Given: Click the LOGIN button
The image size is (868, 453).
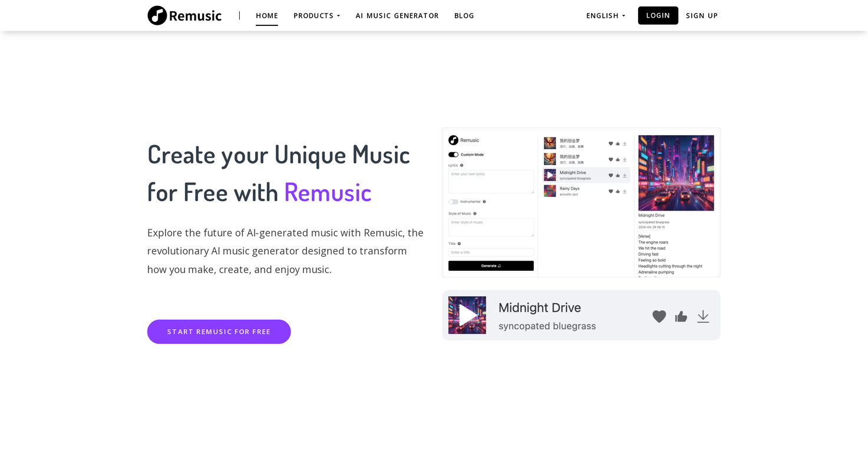Looking at the screenshot, I should point(658,15).
